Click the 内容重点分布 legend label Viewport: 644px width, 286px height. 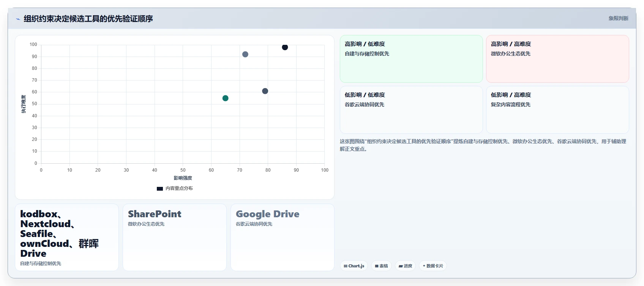click(x=179, y=188)
